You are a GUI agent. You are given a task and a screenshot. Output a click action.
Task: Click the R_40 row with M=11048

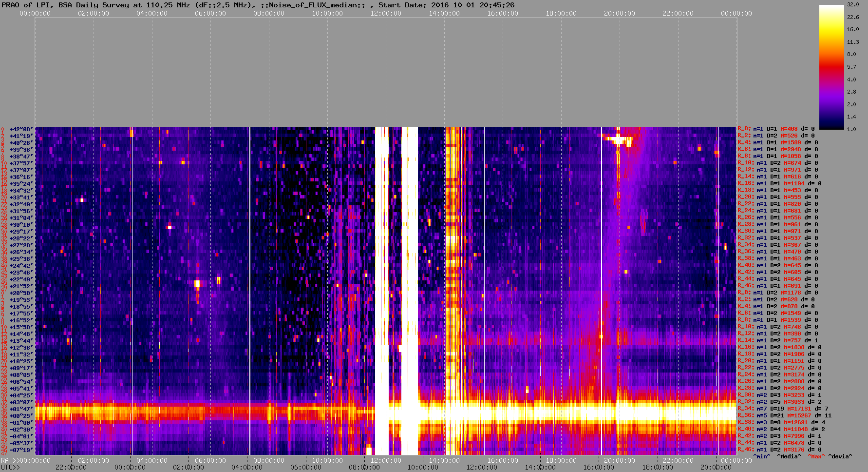coord(781,430)
